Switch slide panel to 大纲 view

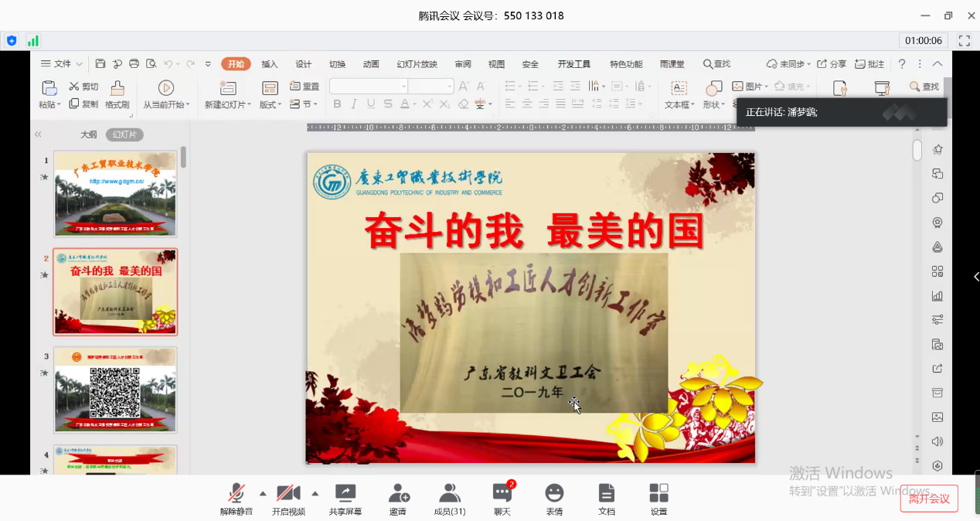[x=89, y=135]
